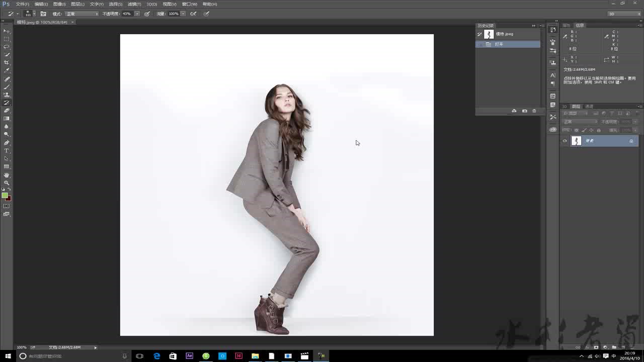
Task: Open the 文件(F) menu
Action: 22,4
